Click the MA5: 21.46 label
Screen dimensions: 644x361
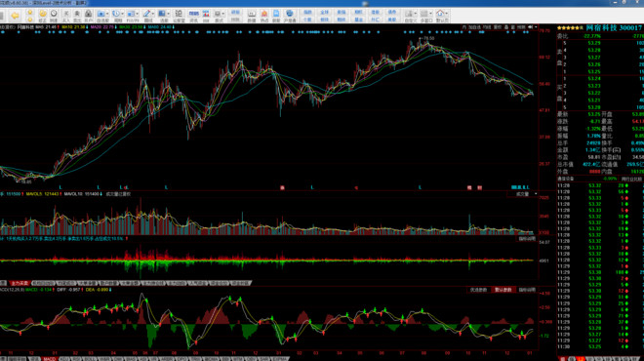(x=47, y=27)
